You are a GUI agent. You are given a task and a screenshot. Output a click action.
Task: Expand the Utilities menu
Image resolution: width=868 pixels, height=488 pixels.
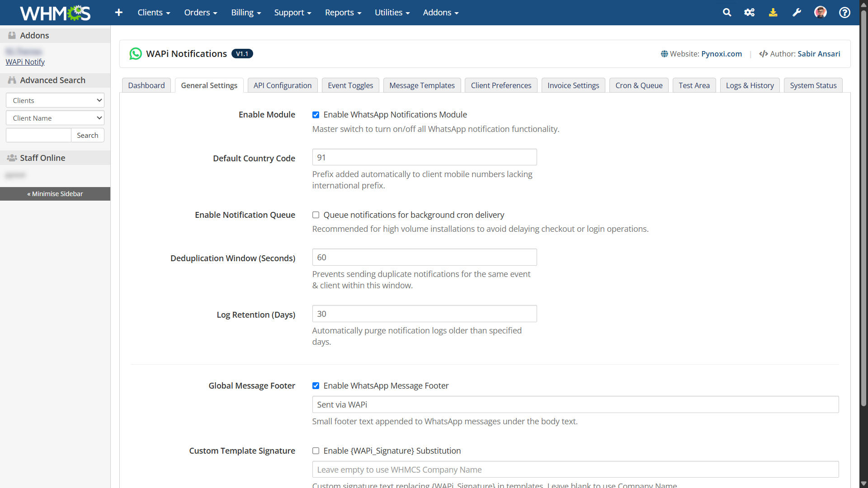tap(392, 13)
